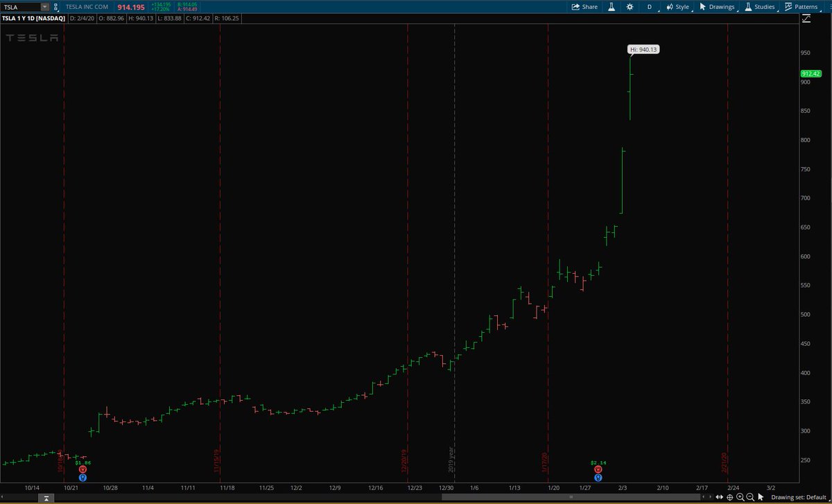
Task: Click the crosshair target icon
Action: pos(730,497)
